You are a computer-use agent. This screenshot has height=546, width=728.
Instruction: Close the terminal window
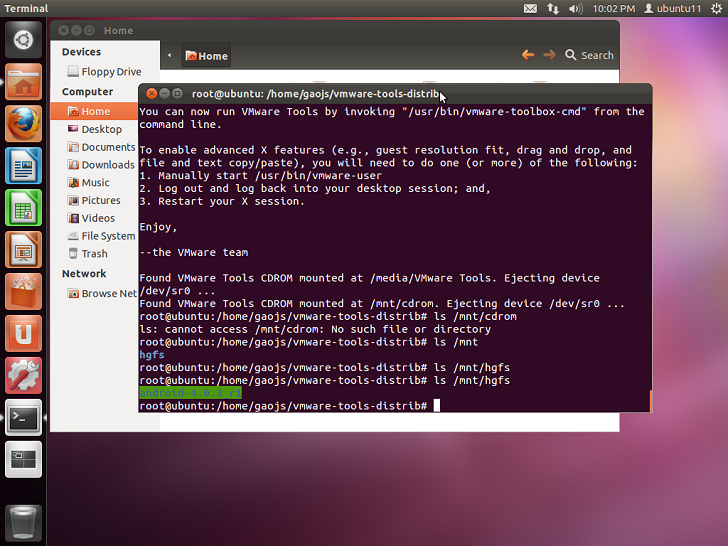(x=151, y=94)
